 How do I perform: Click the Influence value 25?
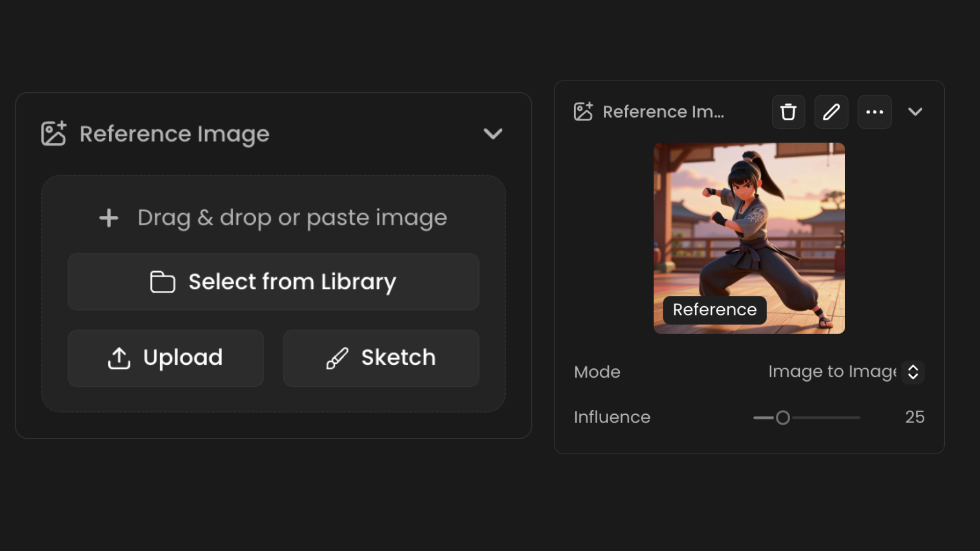(x=915, y=417)
